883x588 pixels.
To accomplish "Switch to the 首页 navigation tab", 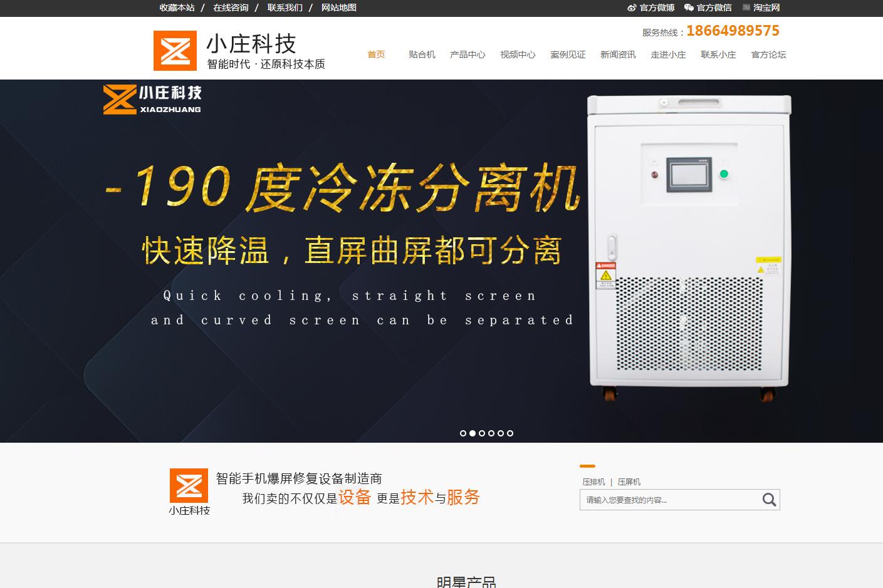I will coord(376,54).
